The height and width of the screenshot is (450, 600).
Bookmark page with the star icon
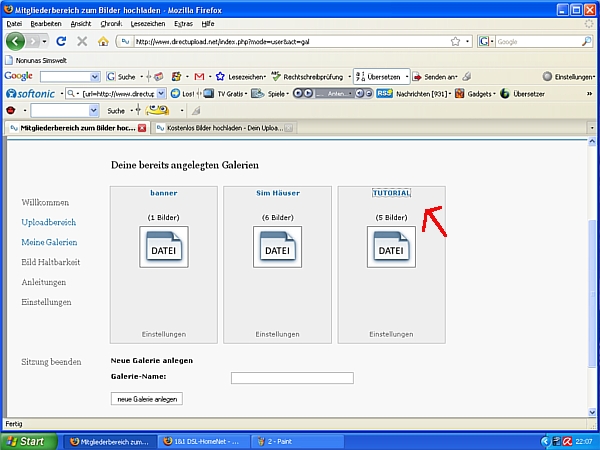[x=455, y=41]
